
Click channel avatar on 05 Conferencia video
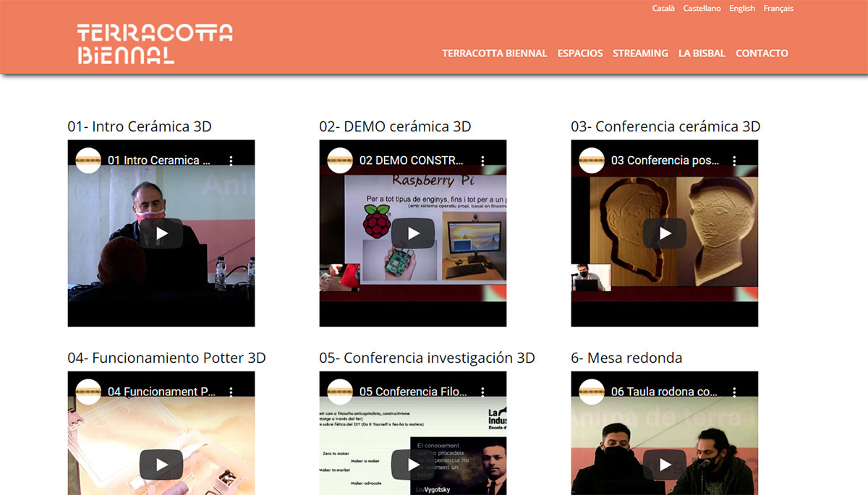click(x=340, y=392)
